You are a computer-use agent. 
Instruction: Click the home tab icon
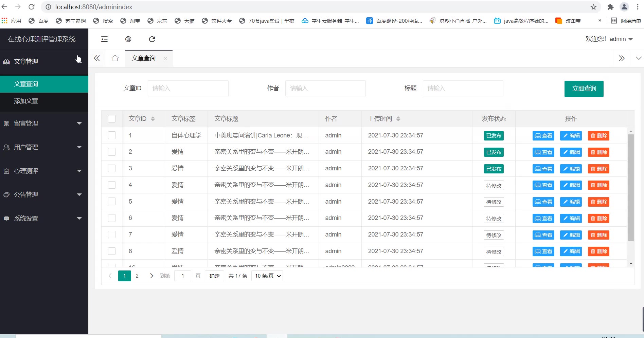[115, 58]
